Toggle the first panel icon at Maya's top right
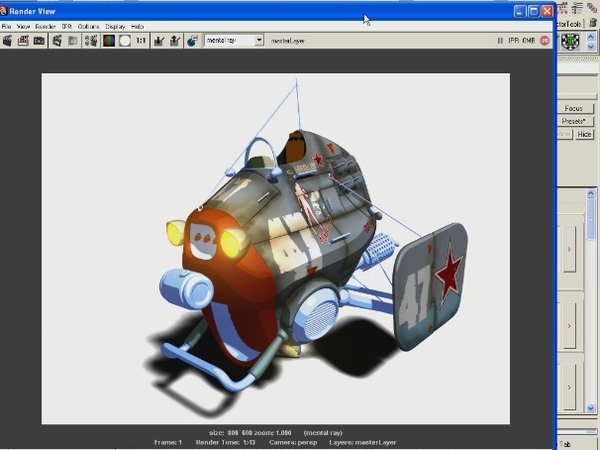 (x=562, y=8)
